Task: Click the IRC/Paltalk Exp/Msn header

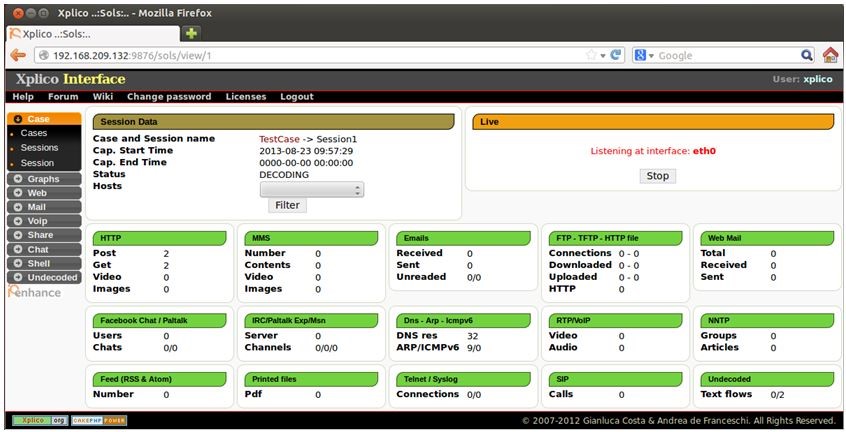Action: coord(311,320)
